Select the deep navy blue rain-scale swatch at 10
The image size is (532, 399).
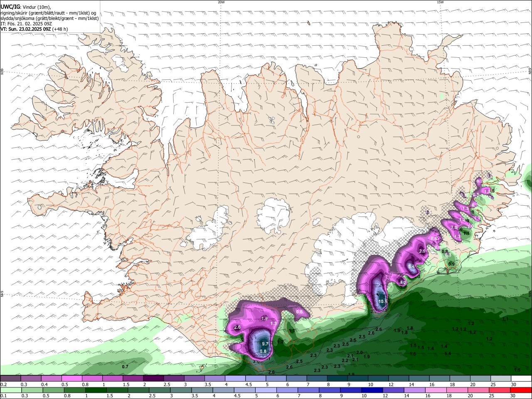[x=372, y=390]
